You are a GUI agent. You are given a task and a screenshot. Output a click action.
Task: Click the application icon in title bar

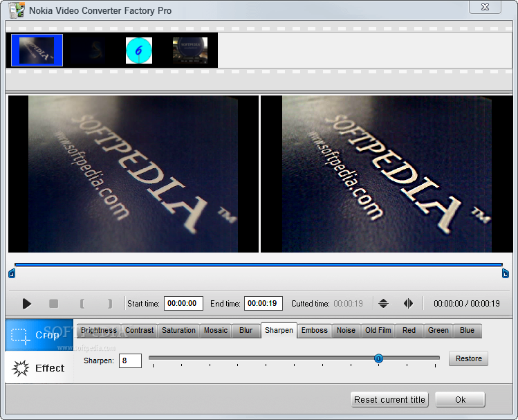point(17,10)
